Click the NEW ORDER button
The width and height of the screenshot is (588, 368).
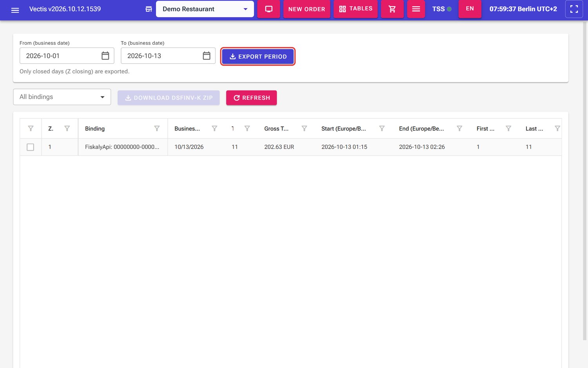[307, 9]
